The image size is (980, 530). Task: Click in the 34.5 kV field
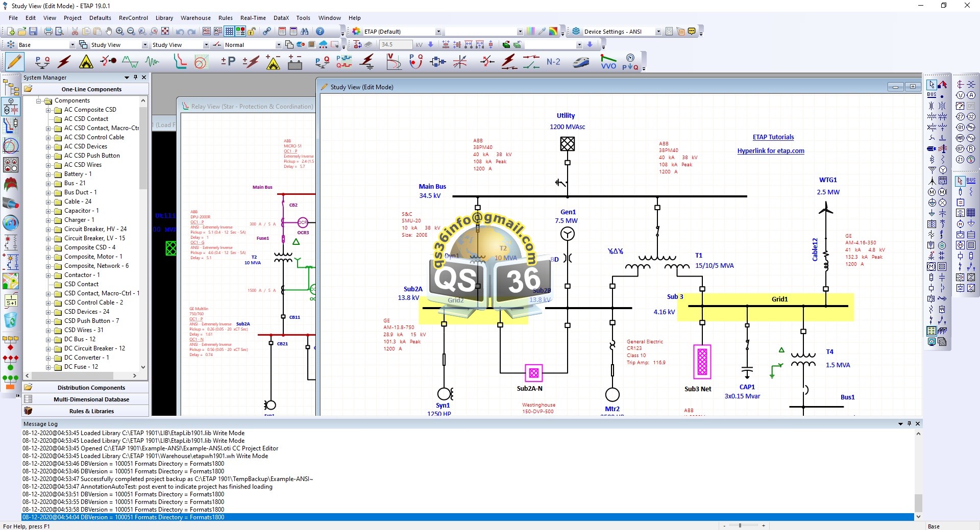click(x=395, y=45)
